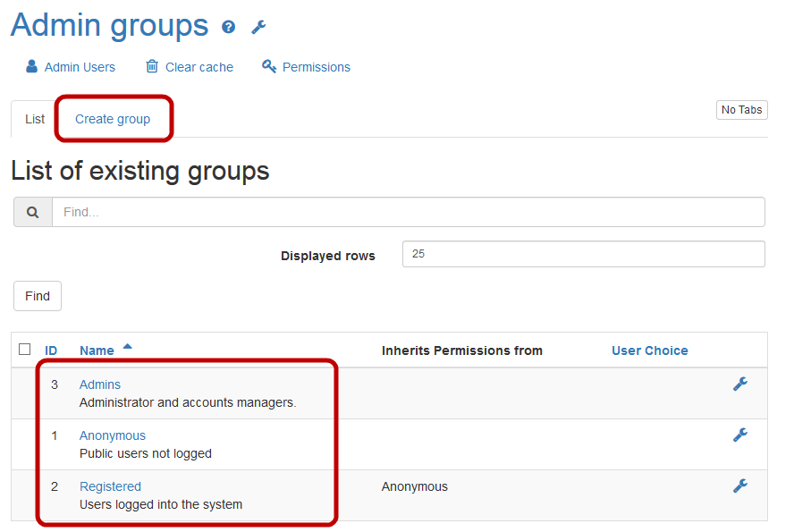This screenshot has width=794, height=532.
Task: Switch to the Create group tab
Action: 113,119
